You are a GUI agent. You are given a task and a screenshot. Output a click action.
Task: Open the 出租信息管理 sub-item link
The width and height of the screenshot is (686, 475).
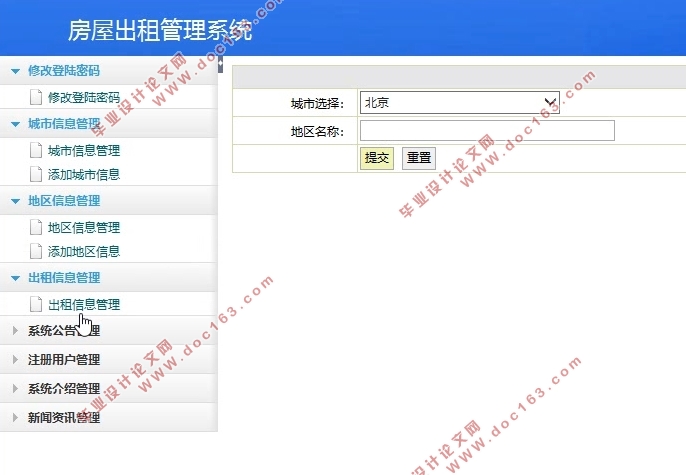[84, 304]
